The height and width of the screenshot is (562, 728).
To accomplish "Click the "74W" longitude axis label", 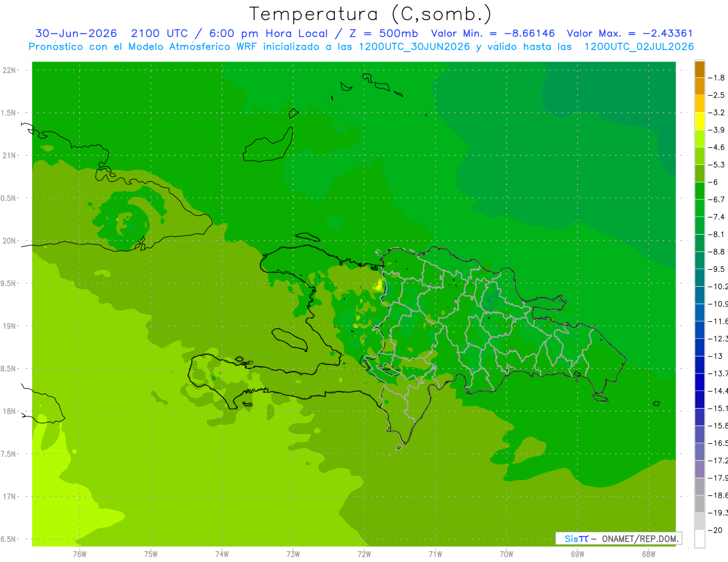I will point(222,554).
